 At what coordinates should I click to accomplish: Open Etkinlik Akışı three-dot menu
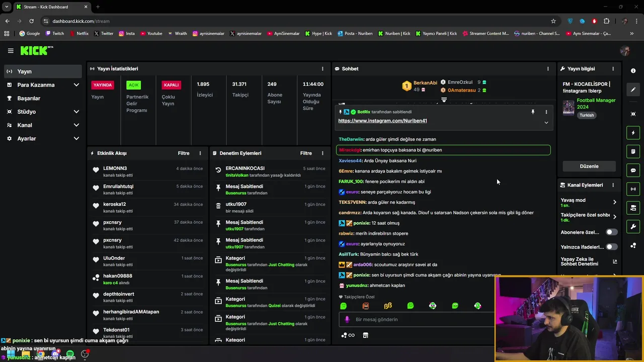[x=200, y=153]
